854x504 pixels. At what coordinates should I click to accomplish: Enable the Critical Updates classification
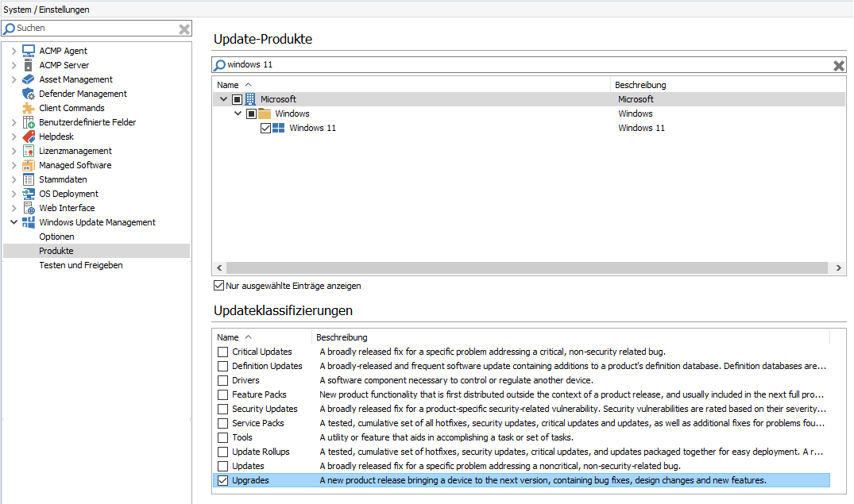click(x=222, y=352)
